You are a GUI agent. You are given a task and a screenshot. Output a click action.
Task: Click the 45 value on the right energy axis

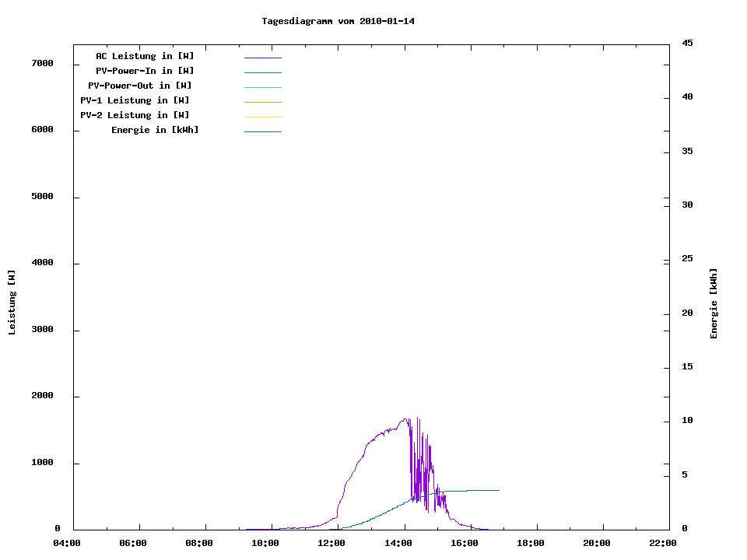[x=687, y=43]
